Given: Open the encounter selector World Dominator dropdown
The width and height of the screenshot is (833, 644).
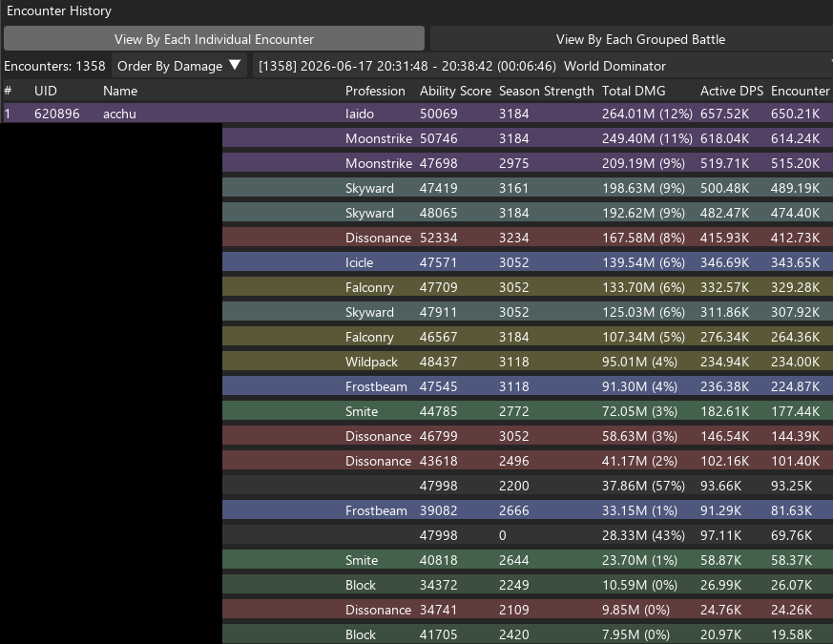Looking at the screenshot, I should pyautogui.click(x=542, y=66).
